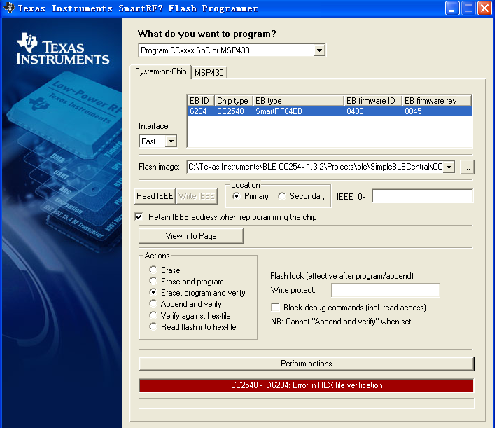Click firmware ID value 0400
504x428 pixels.
click(x=355, y=111)
